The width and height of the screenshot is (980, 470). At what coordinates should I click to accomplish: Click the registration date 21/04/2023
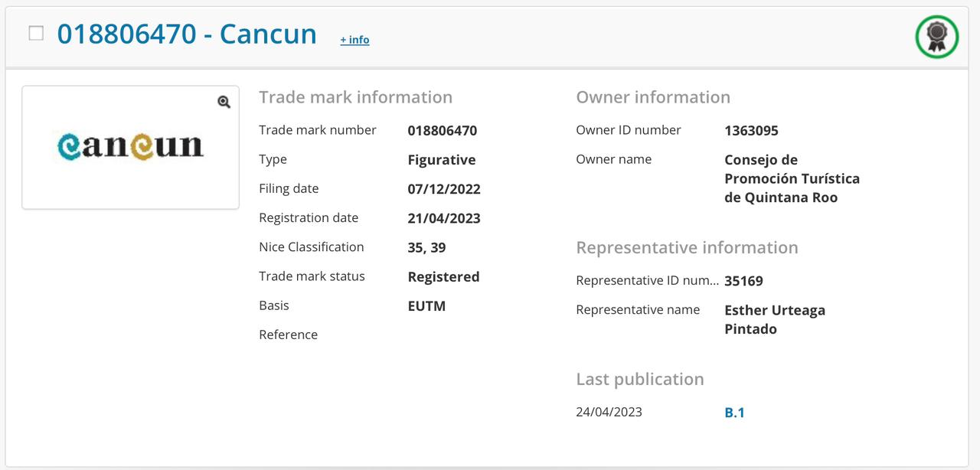[x=444, y=218]
